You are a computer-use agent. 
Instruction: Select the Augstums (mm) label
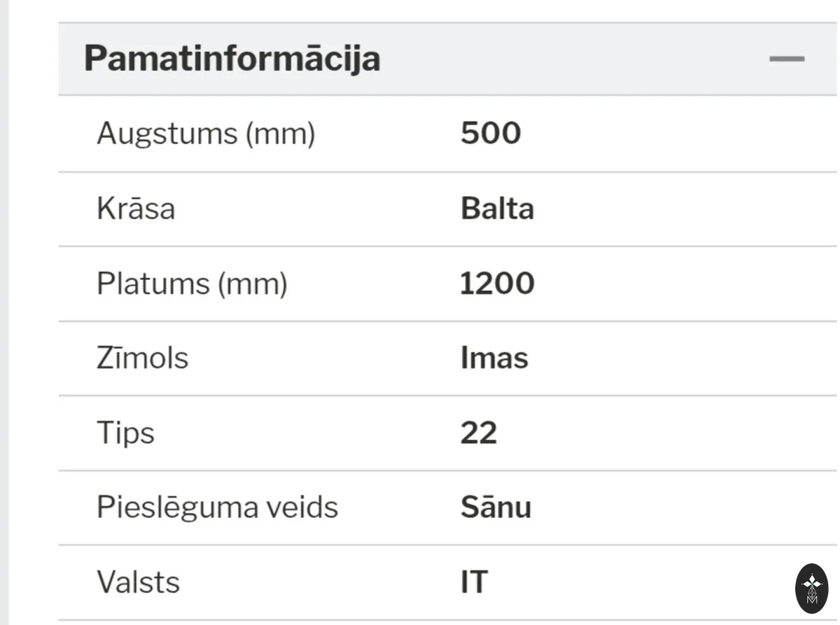click(206, 133)
